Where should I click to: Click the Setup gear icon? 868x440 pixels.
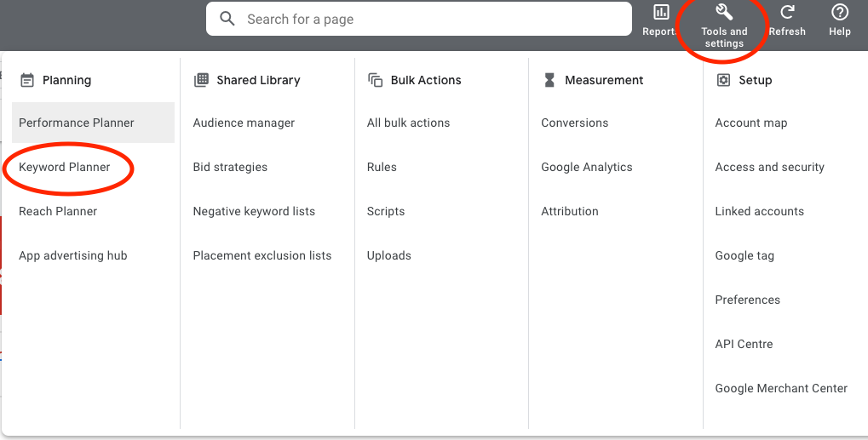[x=723, y=80]
